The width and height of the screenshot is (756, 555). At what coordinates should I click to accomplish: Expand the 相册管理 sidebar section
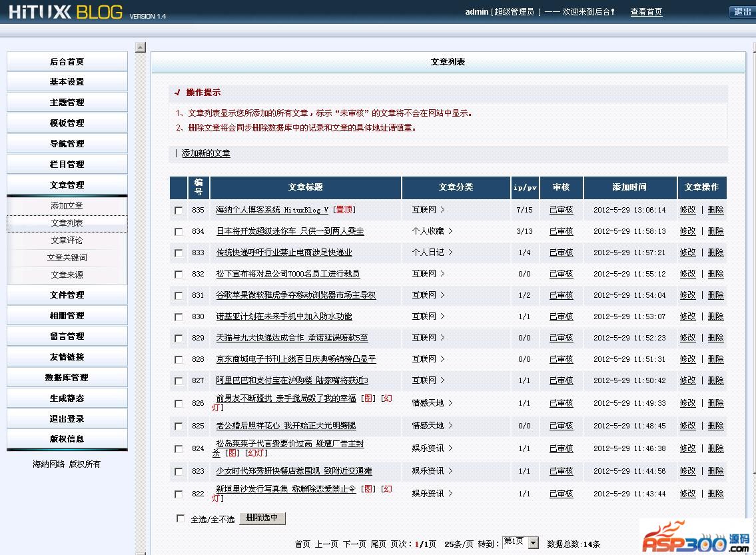tap(67, 315)
